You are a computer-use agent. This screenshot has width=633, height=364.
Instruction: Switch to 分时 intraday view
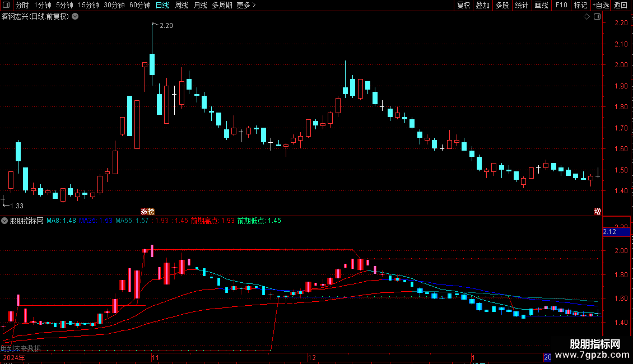[x=22, y=5]
